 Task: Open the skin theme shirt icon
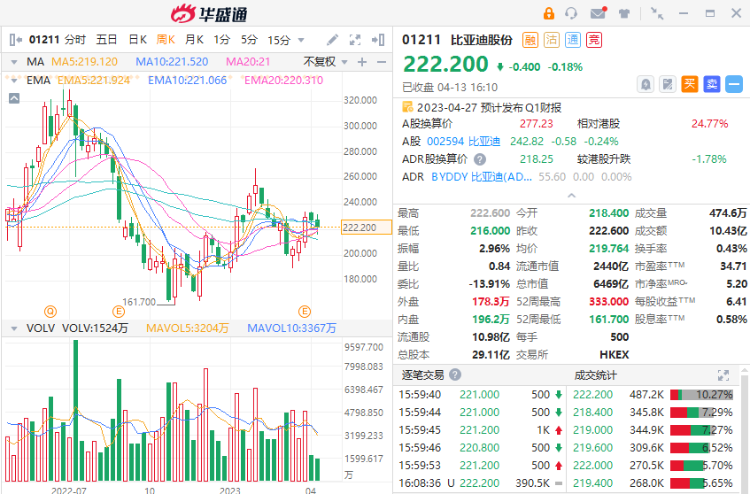(x=624, y=13)
